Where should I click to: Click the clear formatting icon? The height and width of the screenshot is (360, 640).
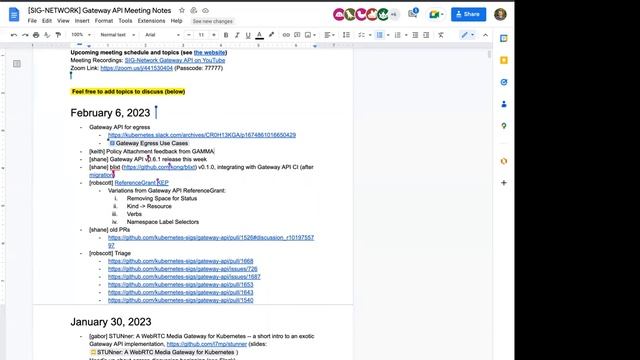click(x=441, y=35)
